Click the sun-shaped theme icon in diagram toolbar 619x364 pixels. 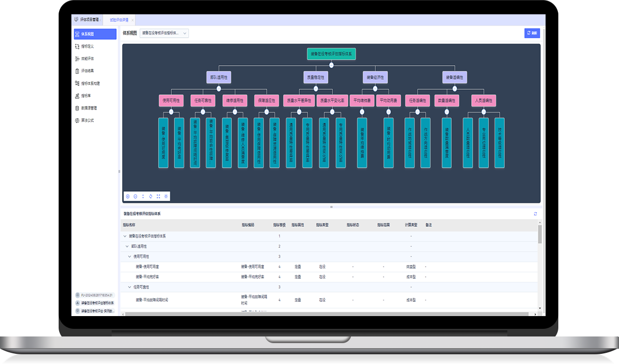tap(166, 196)
